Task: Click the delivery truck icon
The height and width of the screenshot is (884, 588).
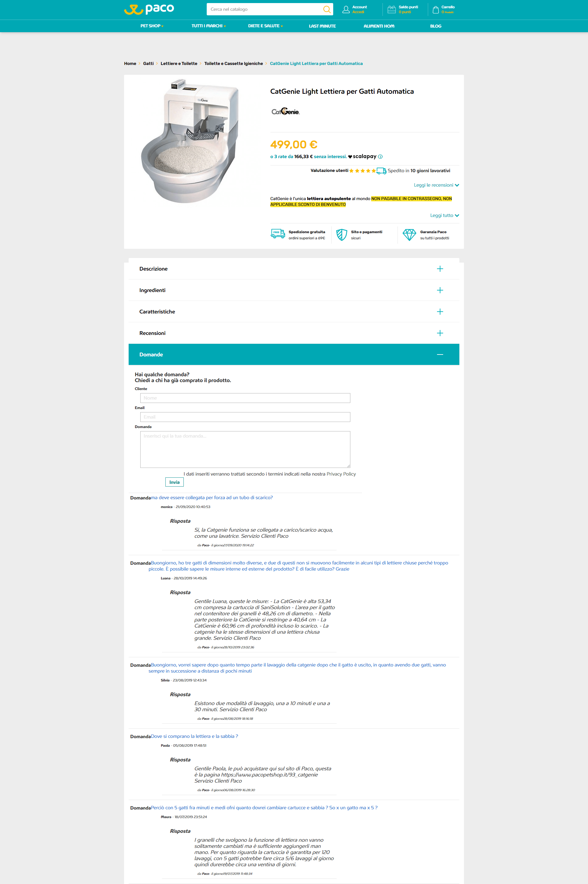Action: tap(381, 171)
